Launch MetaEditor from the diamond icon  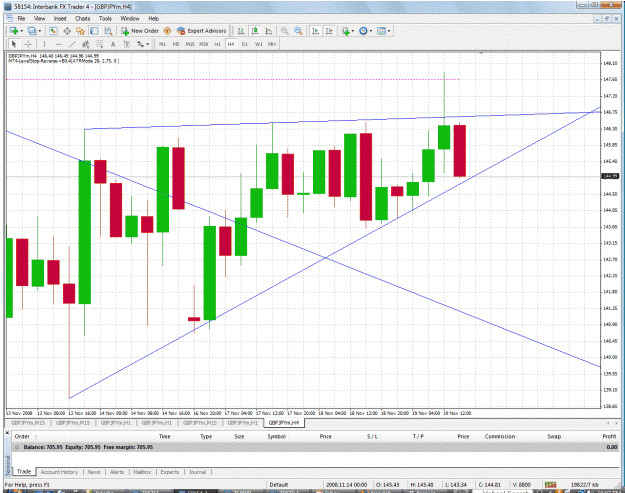point(167,31)
